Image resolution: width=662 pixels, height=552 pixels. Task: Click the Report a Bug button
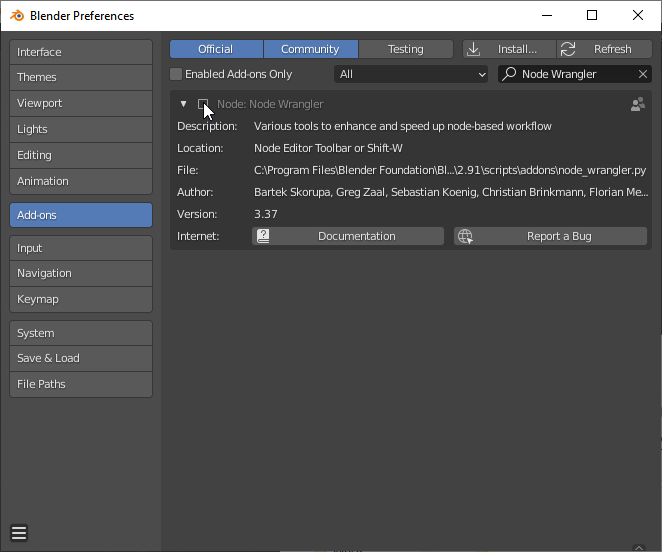click(550, 236)
